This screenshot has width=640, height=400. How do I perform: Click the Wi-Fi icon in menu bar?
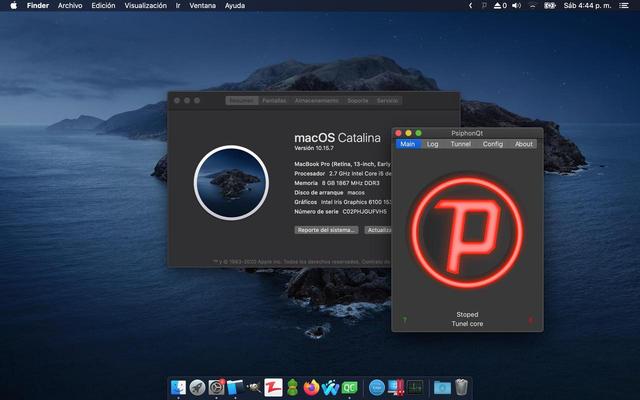[x=532, y=5]
